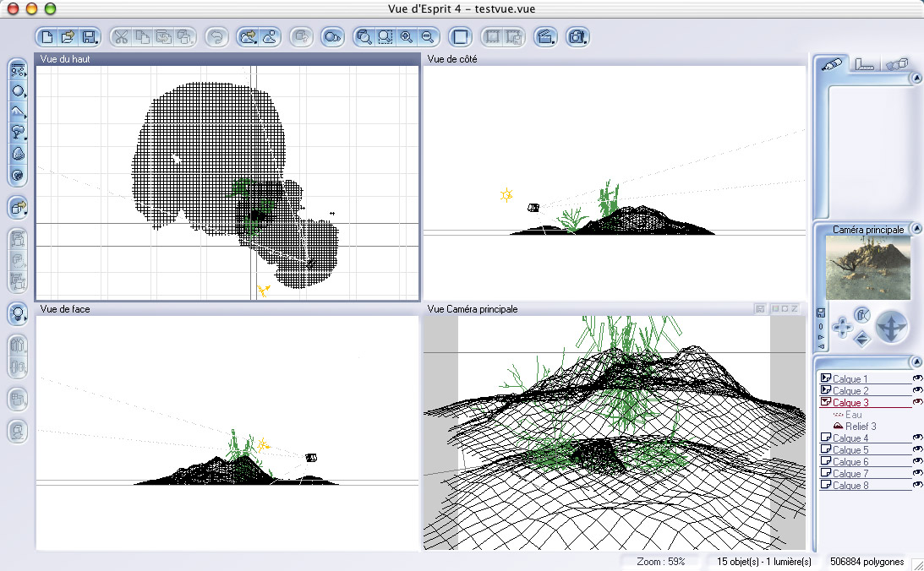Click the New scene file icon
This screenshot has width=924, height=571.
pos(47,37)
